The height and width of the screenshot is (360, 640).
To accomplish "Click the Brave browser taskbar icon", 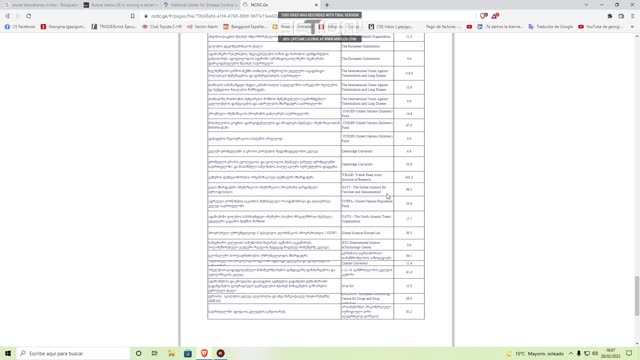I will [x=204, y=353].
